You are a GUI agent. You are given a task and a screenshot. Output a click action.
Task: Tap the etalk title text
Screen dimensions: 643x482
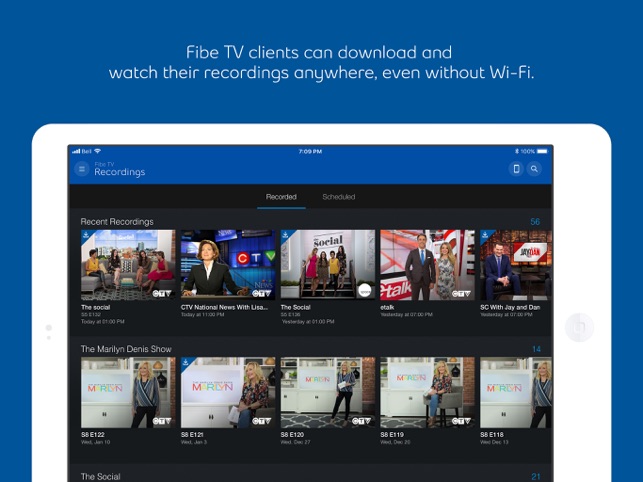tap(387, 307)
